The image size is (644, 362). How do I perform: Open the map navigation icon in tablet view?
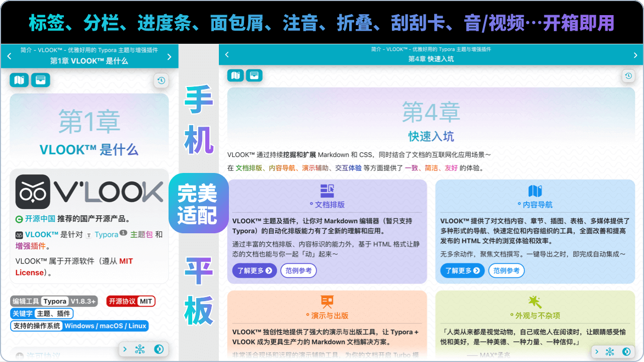(x=235, y=76)
